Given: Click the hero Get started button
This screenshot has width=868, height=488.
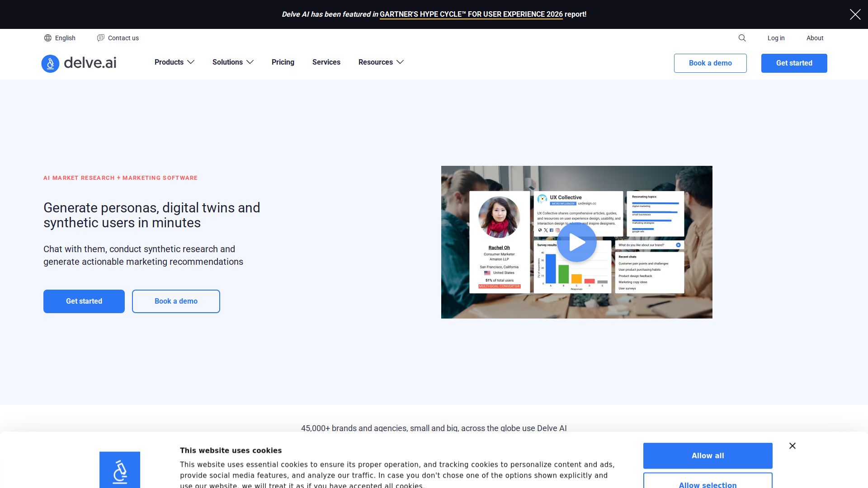Looking at the screenshot, I should click(x=84, y=301).
